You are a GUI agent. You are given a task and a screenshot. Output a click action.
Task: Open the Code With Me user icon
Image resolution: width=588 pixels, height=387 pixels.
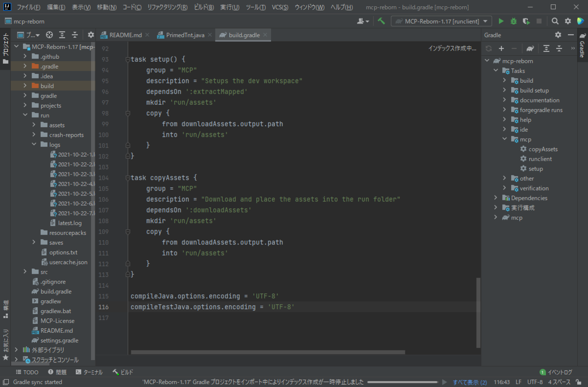tap(363, 21)
